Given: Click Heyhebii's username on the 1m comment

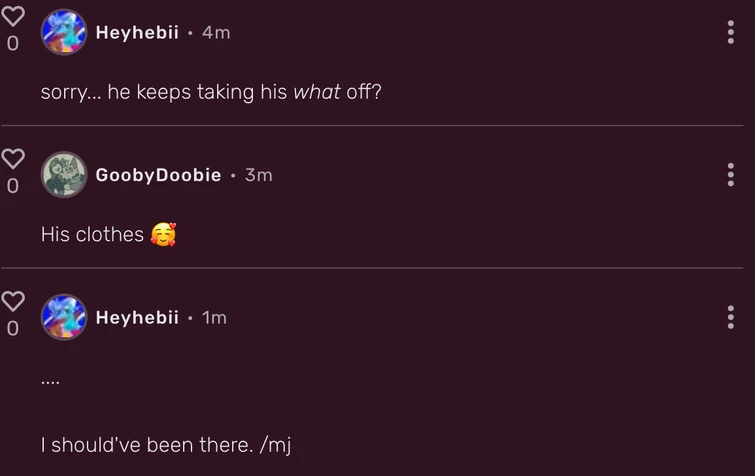Looking at the screenshot, I should point(137,317).
